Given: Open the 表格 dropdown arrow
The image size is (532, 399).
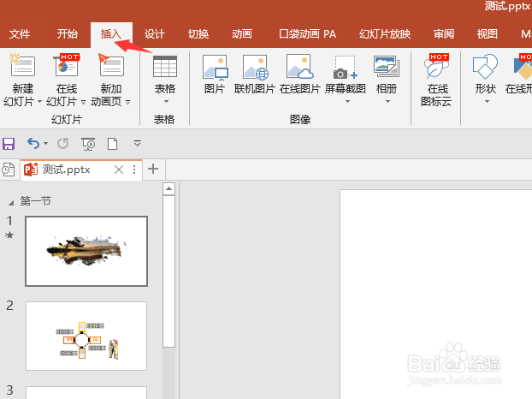Looking at the screenshot, I should pos(166,102).
